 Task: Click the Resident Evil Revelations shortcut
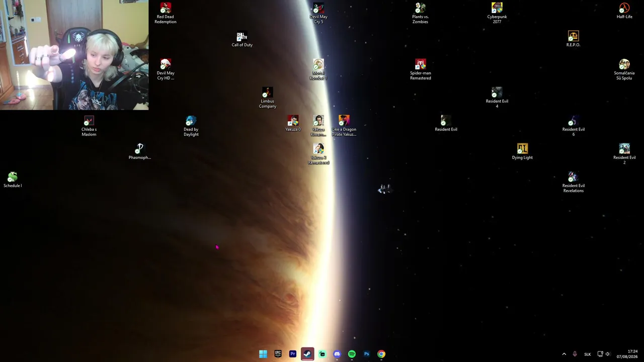click(x=574, y=182)
